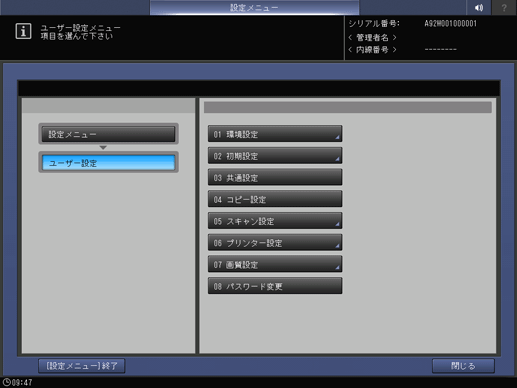Image resolution: width=517 pixels, height=388 pixels.
Task: Open 07 画質設定 submenu
Action: 275,264
